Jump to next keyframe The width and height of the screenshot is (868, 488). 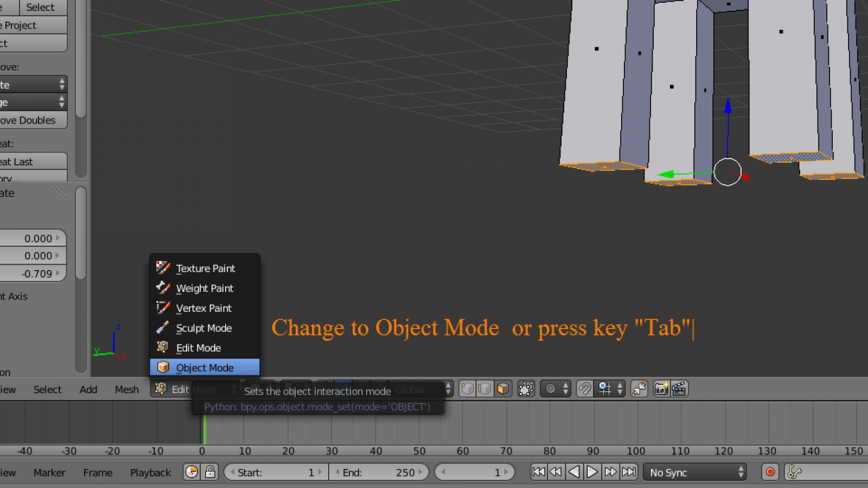(610, 472)
